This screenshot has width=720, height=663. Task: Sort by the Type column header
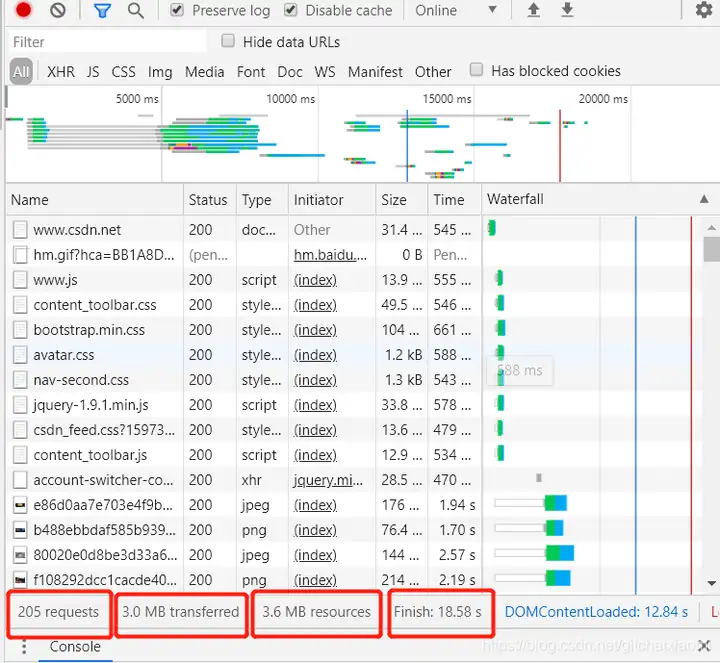(262, 200)
